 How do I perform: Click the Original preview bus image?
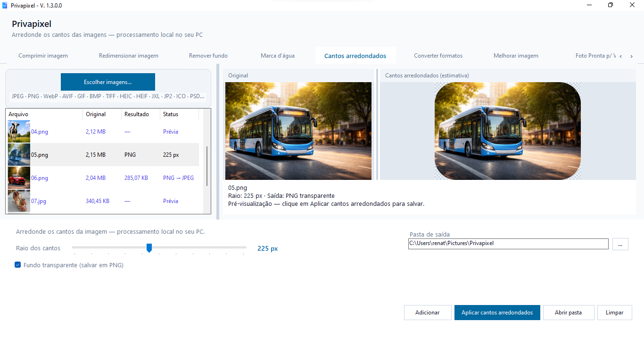(x=298, y=131)
